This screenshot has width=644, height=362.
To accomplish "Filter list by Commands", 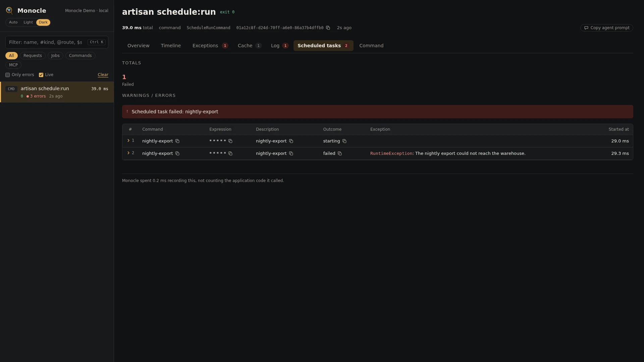I will tap(80, 56).
